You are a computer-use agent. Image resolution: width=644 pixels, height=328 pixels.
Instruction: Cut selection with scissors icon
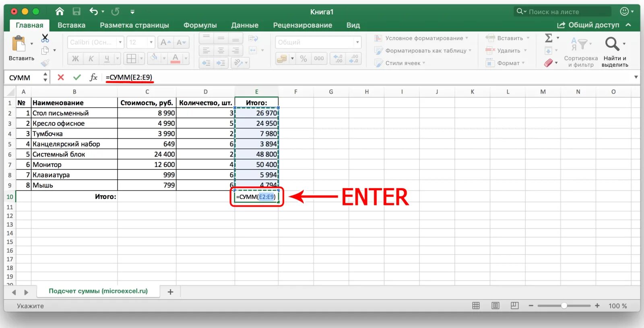[x=45, y=38]
